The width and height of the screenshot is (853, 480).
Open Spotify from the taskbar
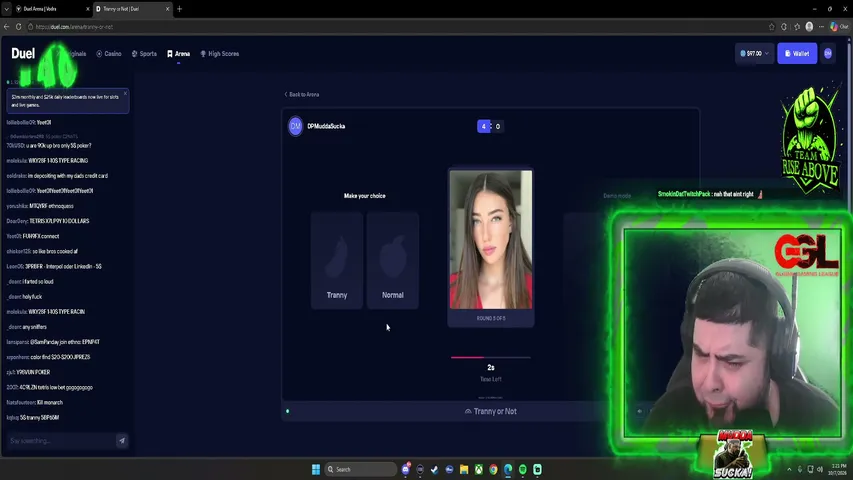point(523,469)
